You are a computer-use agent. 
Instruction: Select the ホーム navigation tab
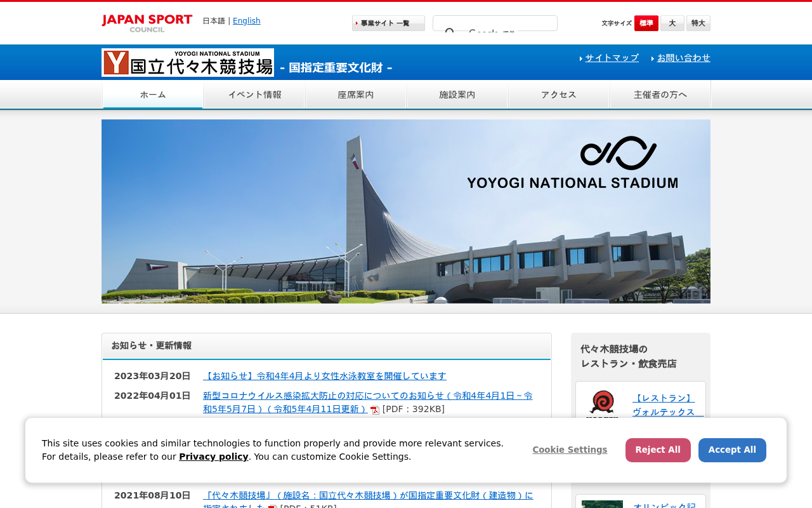tap(153, 95)
